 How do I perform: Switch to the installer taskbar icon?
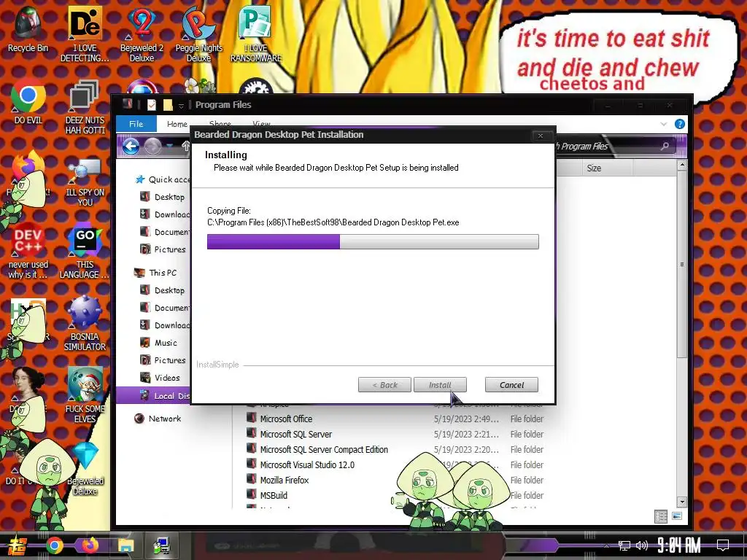pyautogui.click(x=162, y=545)
